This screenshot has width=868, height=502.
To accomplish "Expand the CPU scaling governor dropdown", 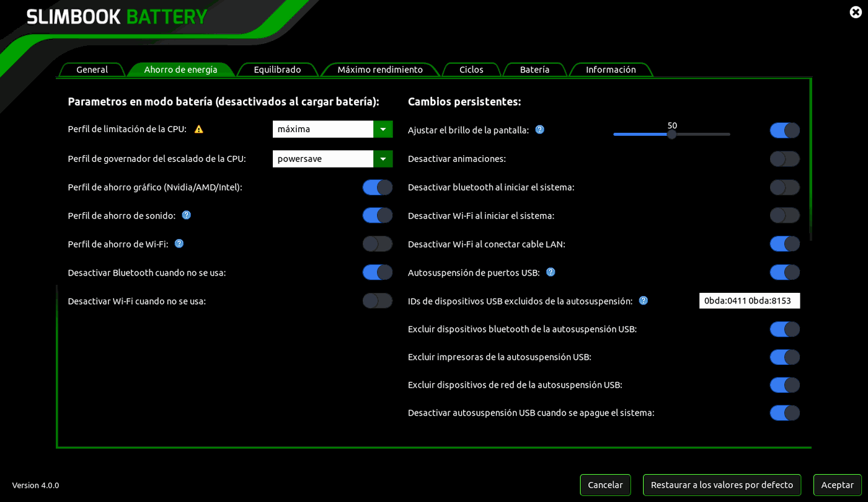I will pyautogui.click(x=383, y=159).
